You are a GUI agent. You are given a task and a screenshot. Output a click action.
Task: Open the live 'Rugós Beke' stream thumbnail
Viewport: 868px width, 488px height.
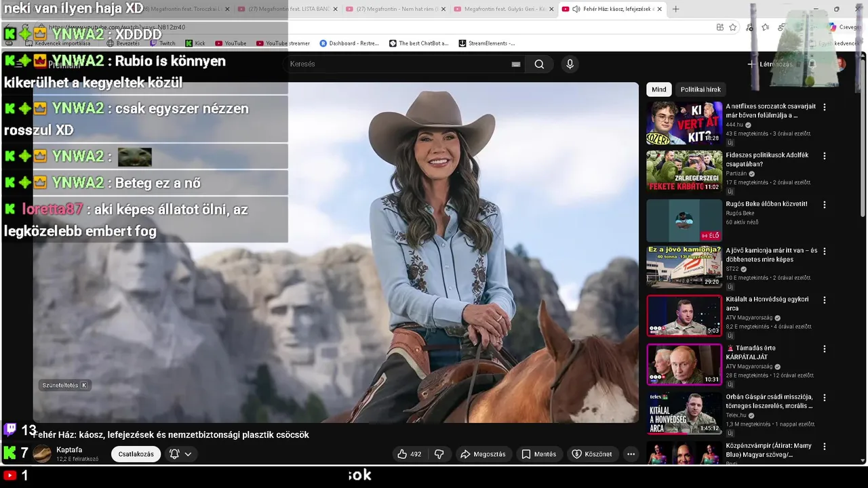(x=684, y=221)
